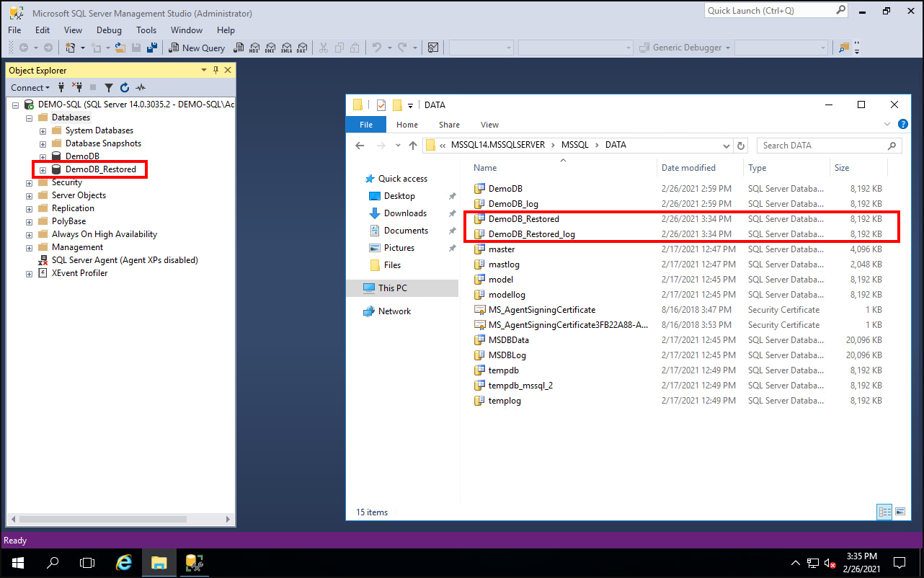Click the MDX query icon
Viewport: 924px width, 578px height.
coord(254,48)
